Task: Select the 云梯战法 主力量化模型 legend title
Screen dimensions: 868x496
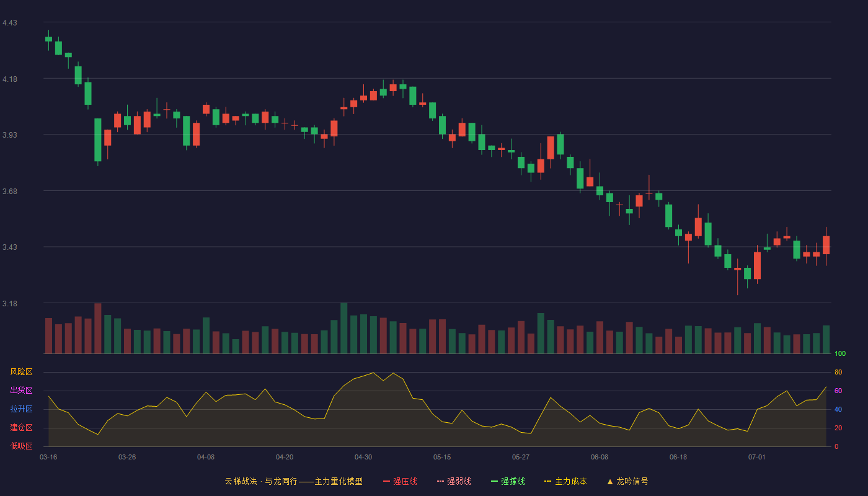Action: (x=293, y=481)
